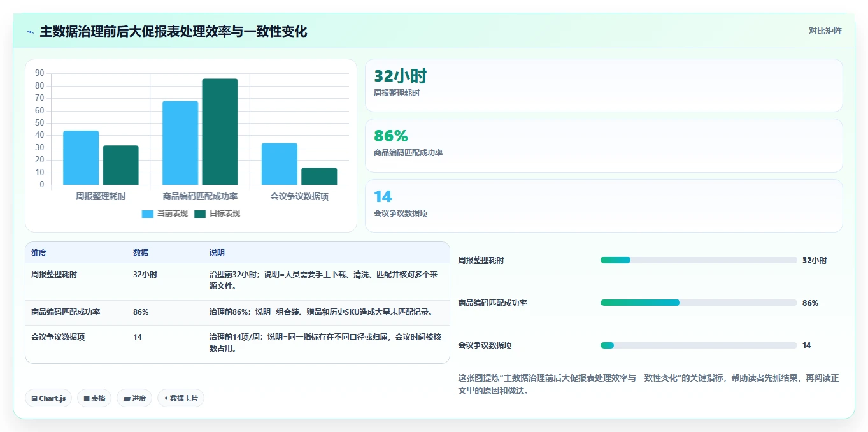Click the 数据 table column header
868x432 pixels.
141,253
